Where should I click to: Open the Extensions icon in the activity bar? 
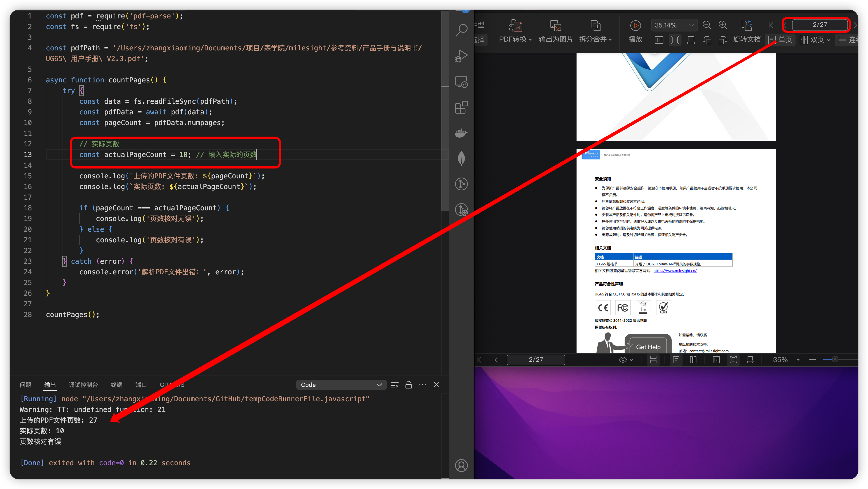click(x=461, y=107)
